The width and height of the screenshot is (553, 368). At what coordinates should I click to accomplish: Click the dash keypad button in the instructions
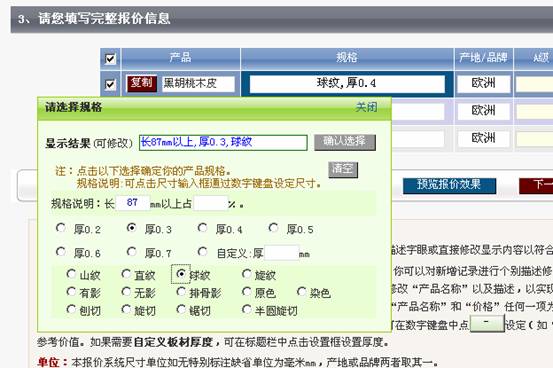click(487, 323)
